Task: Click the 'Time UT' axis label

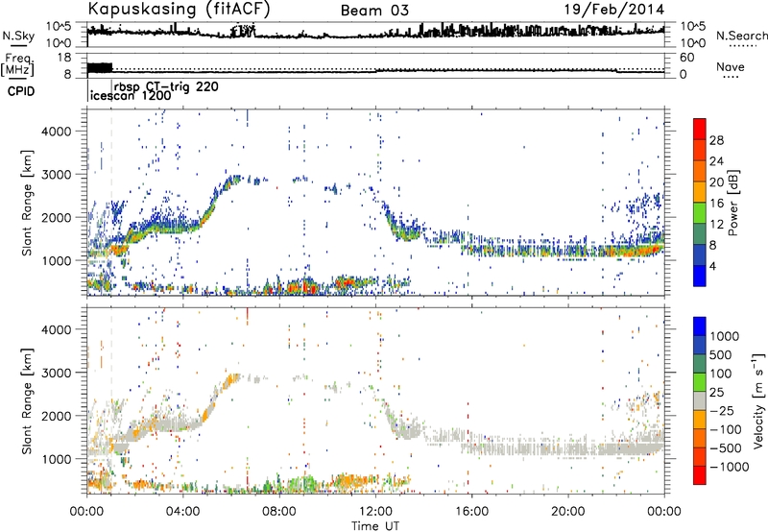Action: 375,526
